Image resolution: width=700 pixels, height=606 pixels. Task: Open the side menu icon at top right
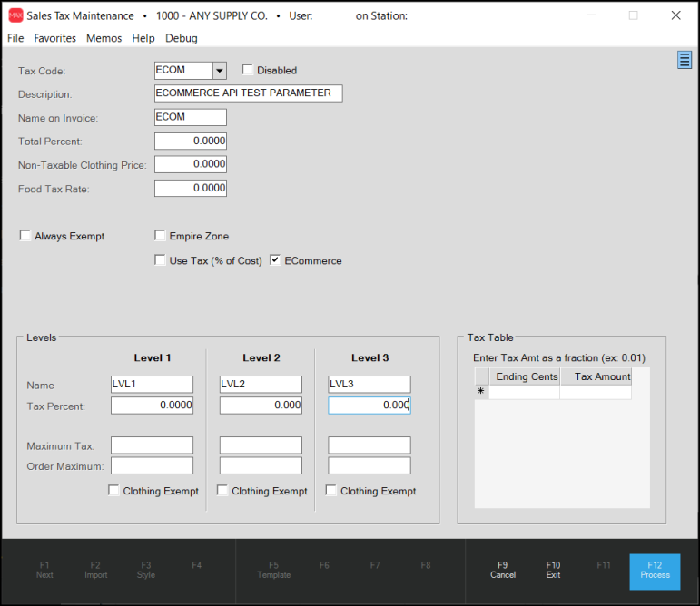click(684, 60)
